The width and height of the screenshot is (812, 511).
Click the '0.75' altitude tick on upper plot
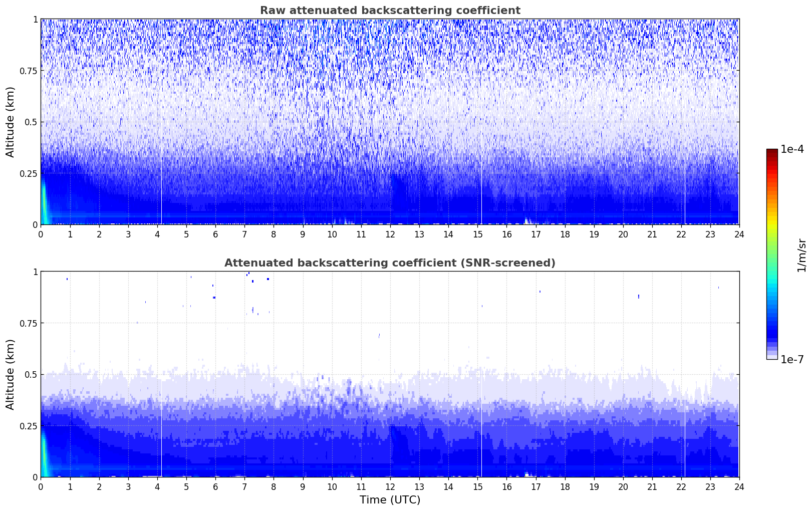click(x=28, y=71)
